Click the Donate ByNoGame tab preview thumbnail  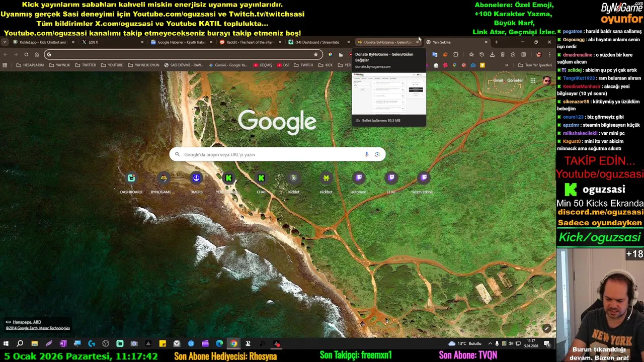point(388,94)
